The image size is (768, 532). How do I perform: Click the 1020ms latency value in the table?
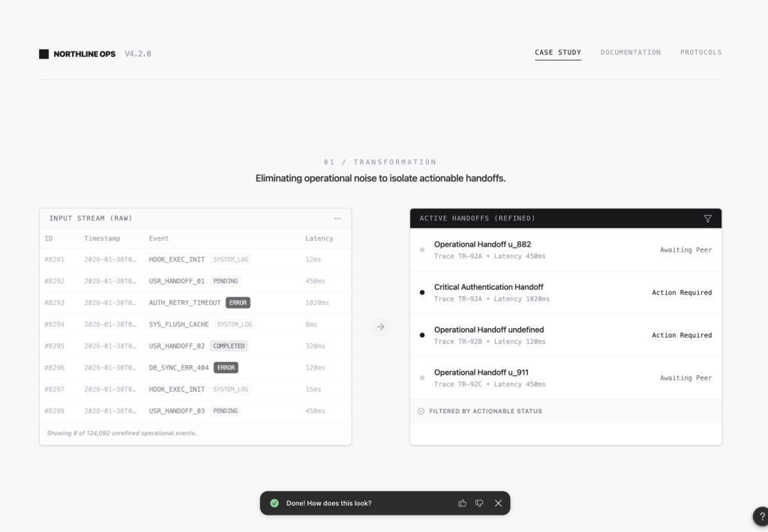pos(317,303)
